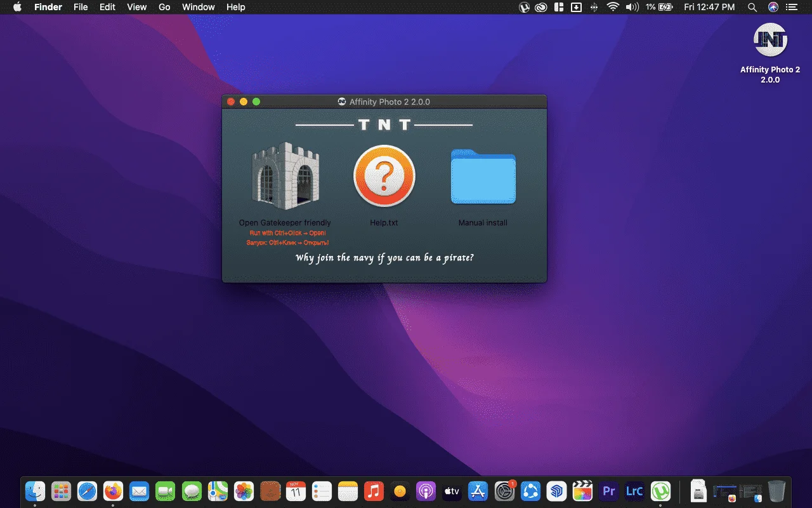The width and height of the screenshot is (812, 508).
Task: Click the Help.txt file name label
Action: click(384, 223)
